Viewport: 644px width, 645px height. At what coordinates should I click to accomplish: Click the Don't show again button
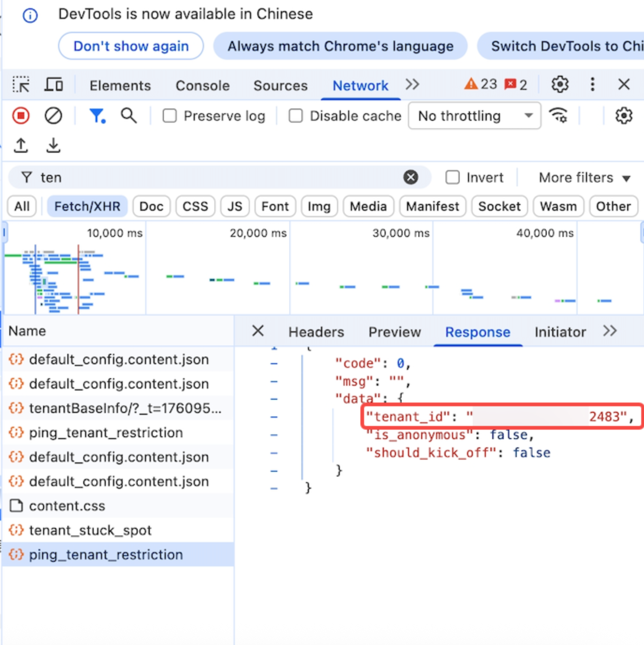click(x=131, y=46)
